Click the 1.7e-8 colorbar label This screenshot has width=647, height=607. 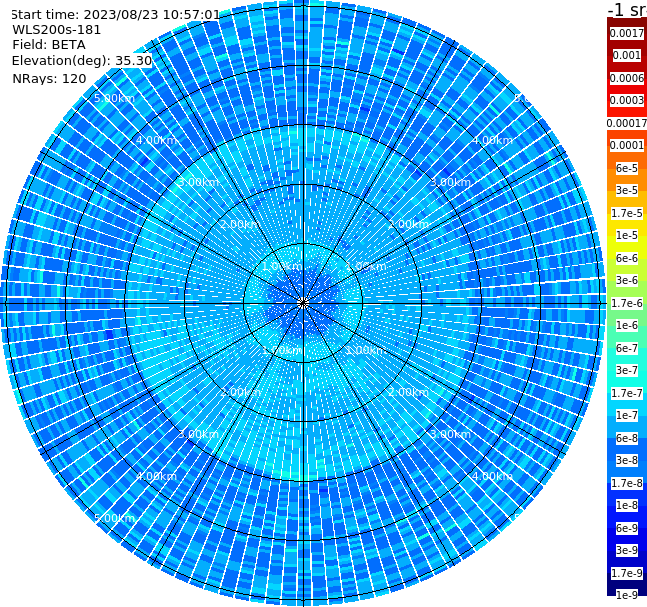click(627, 483)
